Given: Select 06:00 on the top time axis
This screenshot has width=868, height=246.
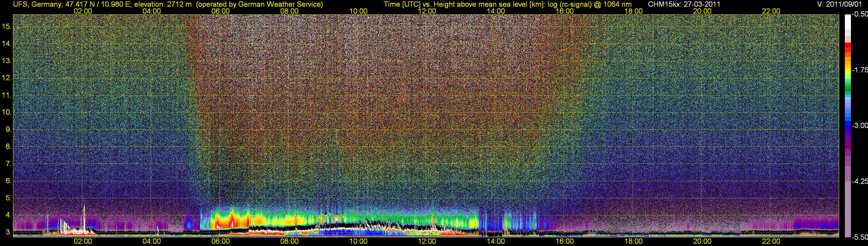Looking at the screenshot, I should [221, 11].
